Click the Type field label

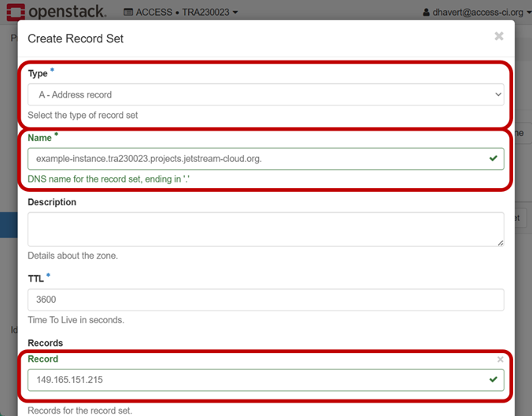coord(37,73)
